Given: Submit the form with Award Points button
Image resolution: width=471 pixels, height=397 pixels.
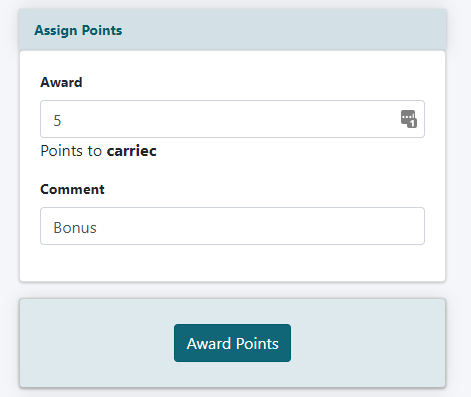Looking at the screenshot, I should pyautogui.click(x=232, y=343).
